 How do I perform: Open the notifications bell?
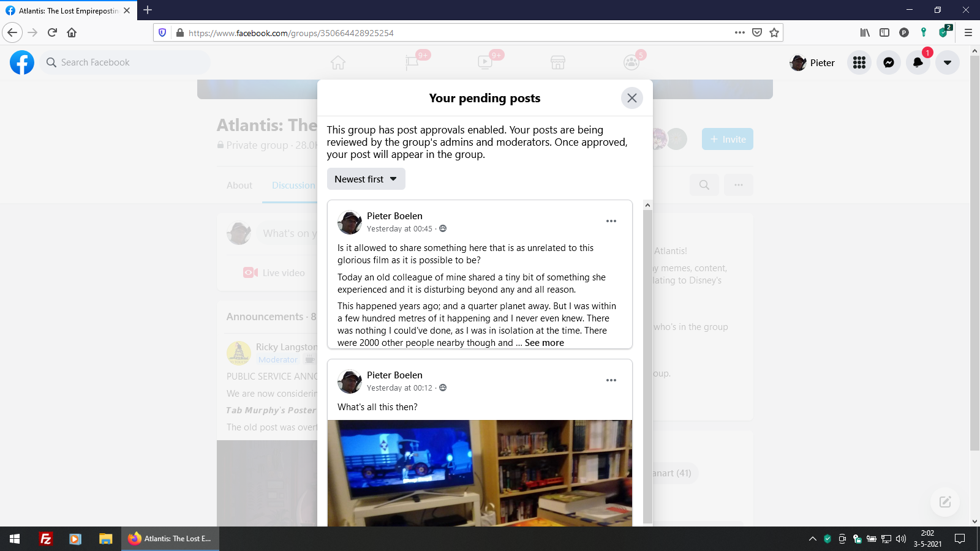coord(918,62)
